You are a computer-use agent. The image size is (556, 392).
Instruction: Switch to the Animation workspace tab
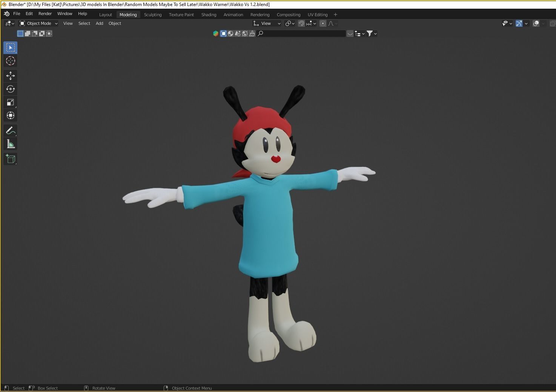[233, 15]
